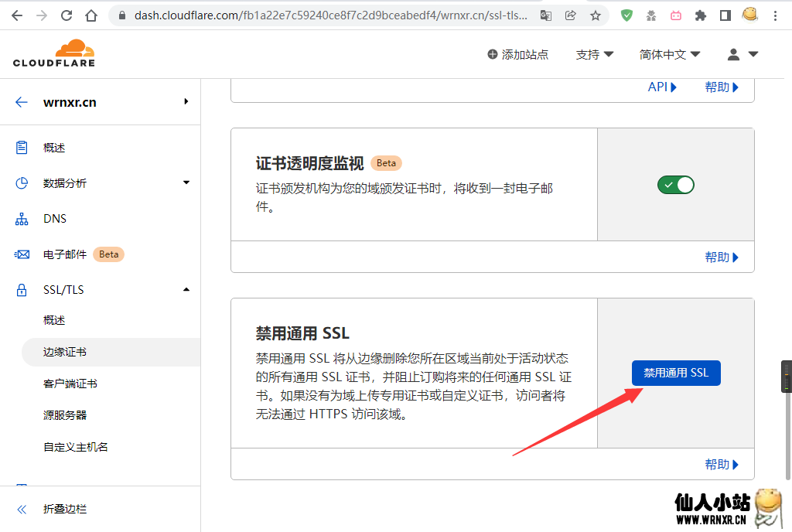
Task: Expand the wrnxr.cn site selector arrow
Action: tap(186, 101)
